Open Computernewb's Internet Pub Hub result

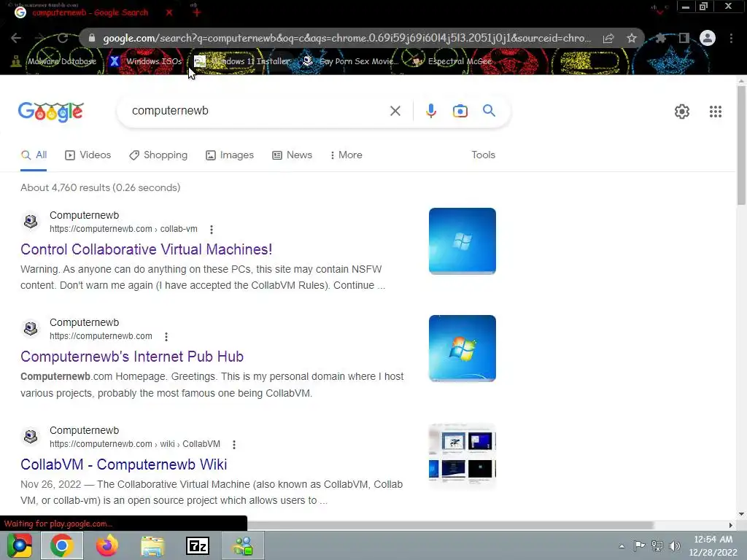[132, 356]
